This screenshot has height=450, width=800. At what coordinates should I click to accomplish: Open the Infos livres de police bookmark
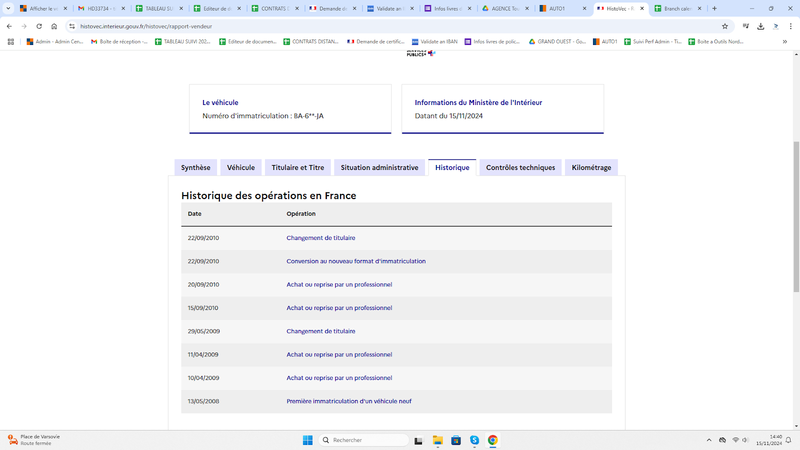coord(492,42)
